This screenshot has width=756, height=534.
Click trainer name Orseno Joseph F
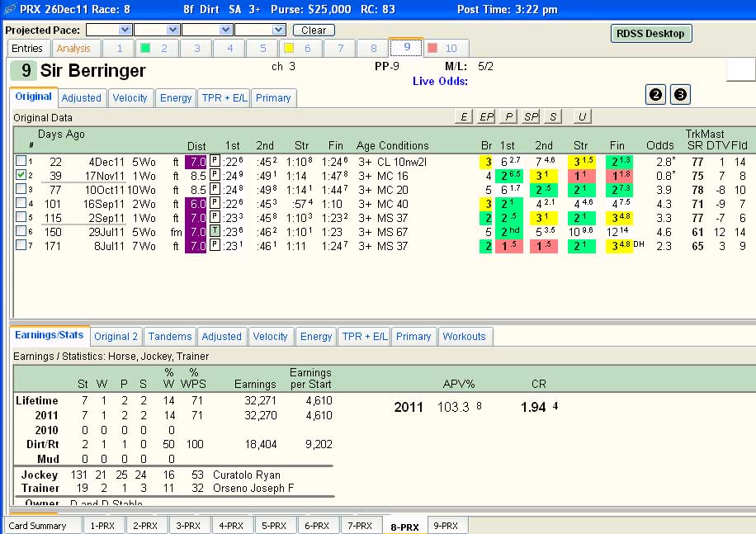[x=253, y=489]
